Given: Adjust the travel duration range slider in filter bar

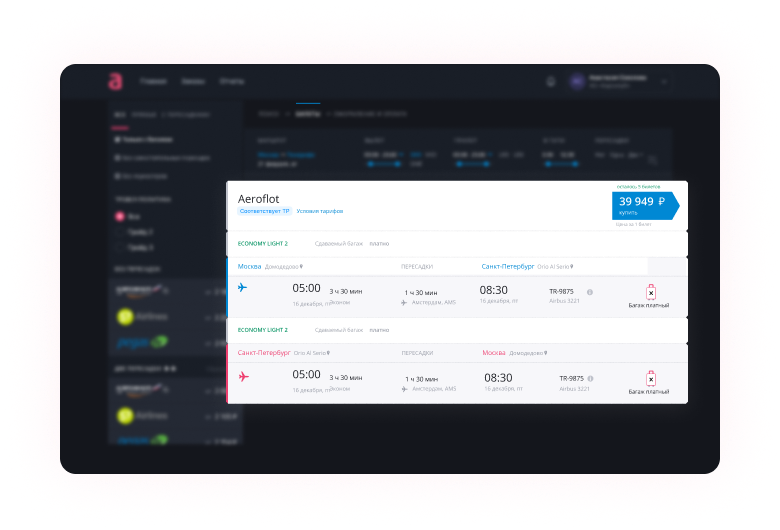Looking at the screenshot, I should click(561, 164).
